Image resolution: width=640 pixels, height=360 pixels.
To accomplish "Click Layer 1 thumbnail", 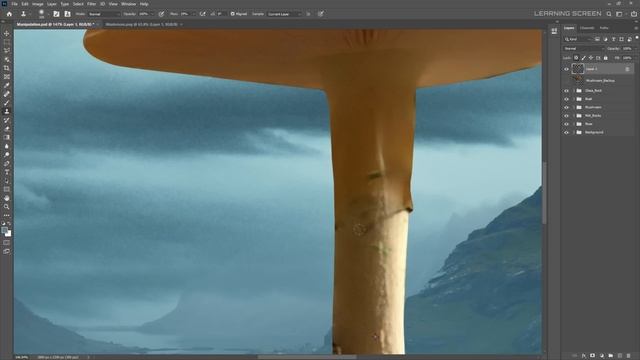I will (x=578, y=69).
